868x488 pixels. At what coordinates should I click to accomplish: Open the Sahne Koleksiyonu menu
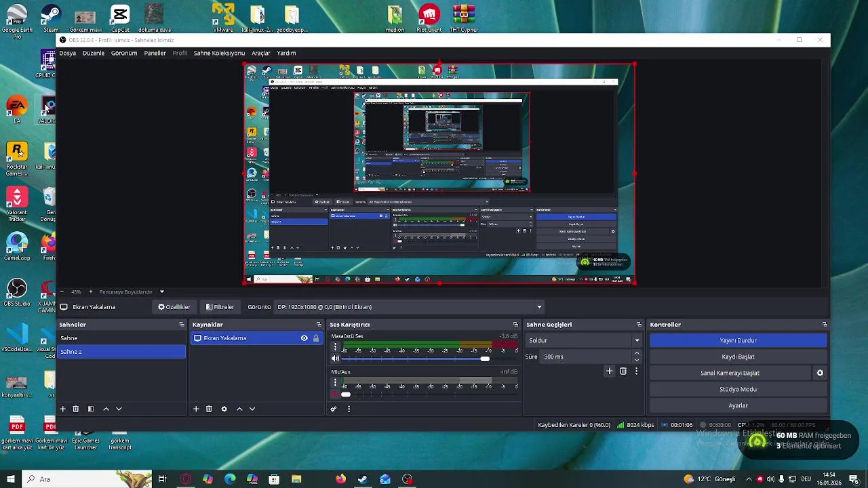pos(219,53)
